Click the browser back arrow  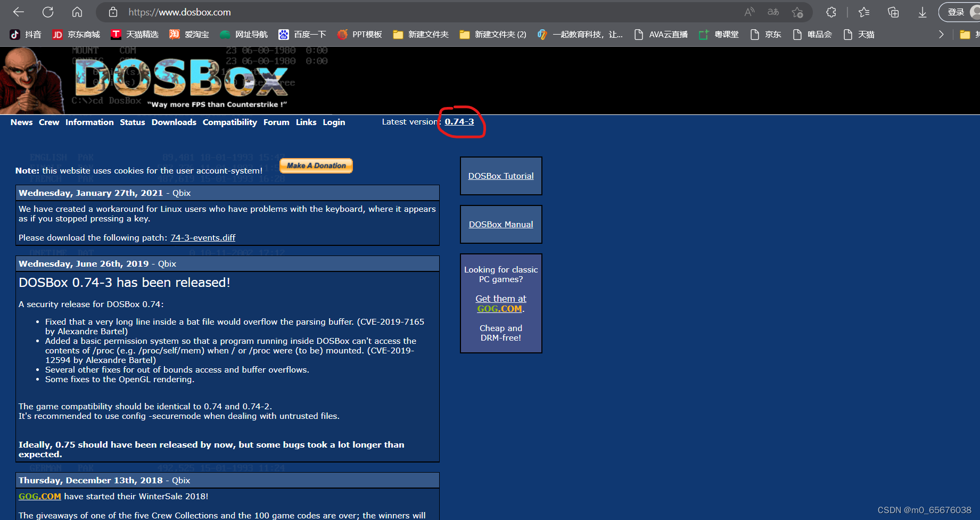point(19,12)
